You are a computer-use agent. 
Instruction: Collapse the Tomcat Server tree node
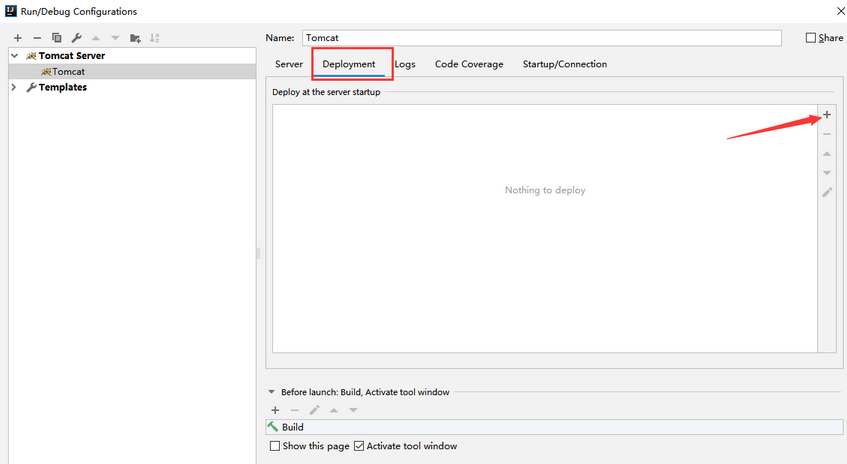(x=15, y=56)
